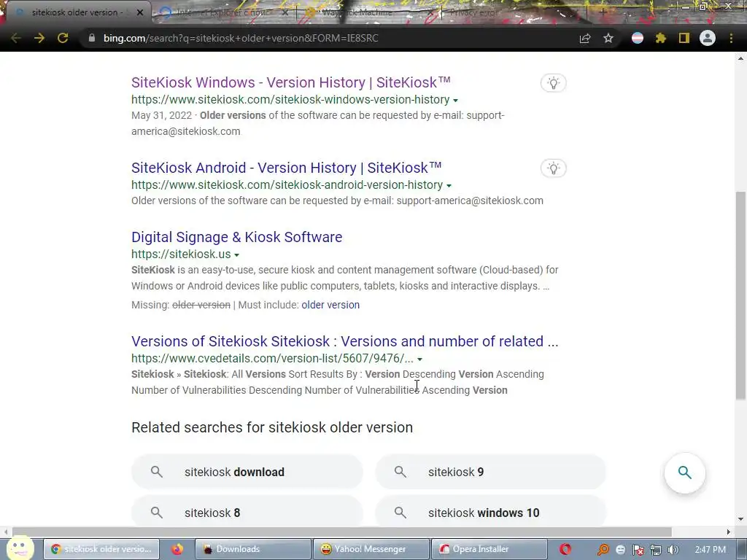
Task: Click the lightbulb next to SiteKiosk Android result
Action: click(x=553, y=168)
